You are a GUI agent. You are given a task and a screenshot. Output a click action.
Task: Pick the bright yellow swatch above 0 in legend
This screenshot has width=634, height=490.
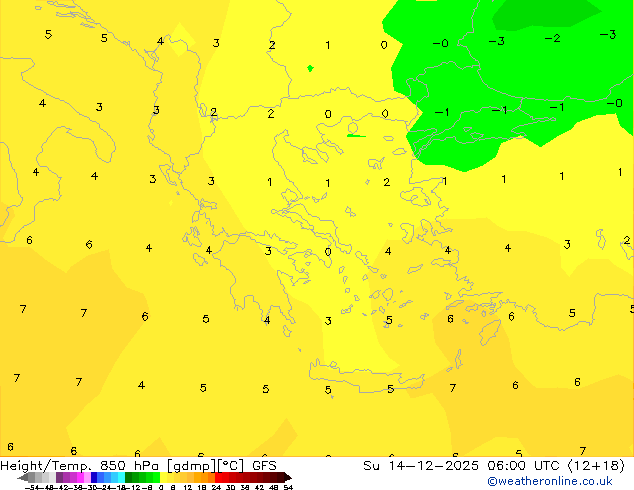point(163,477)
